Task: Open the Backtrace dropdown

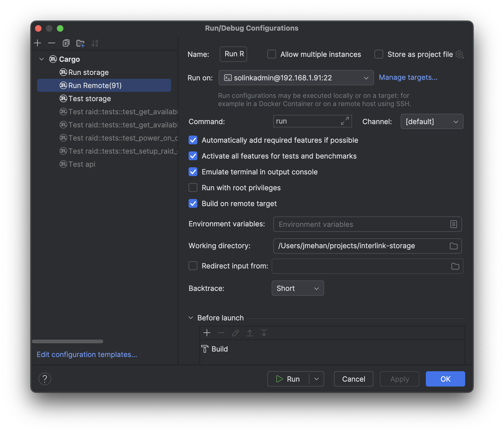Action: pos(298,288)
